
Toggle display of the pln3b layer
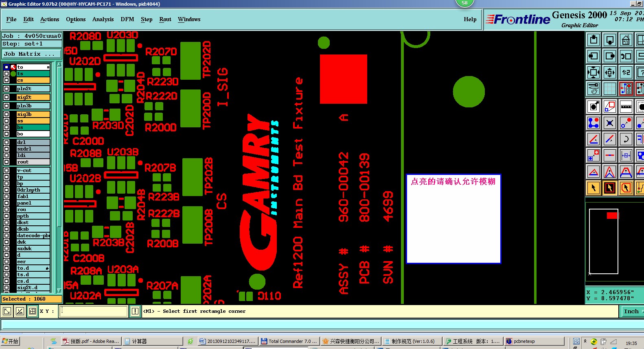7,106
